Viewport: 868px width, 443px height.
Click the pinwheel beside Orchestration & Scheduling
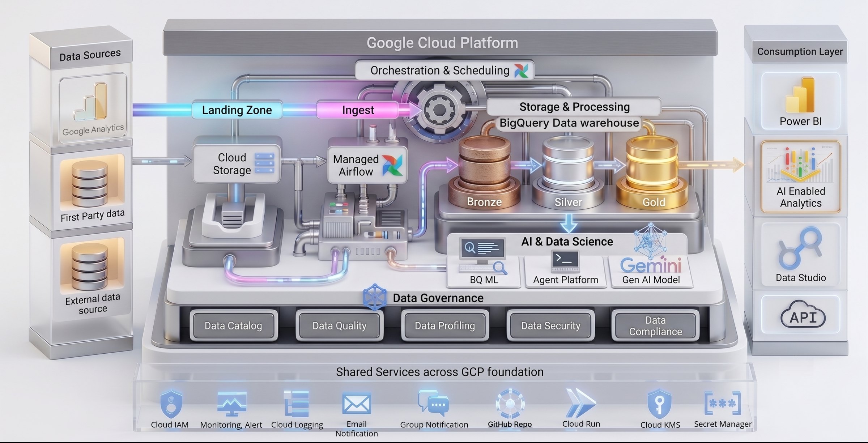(521, 71)
